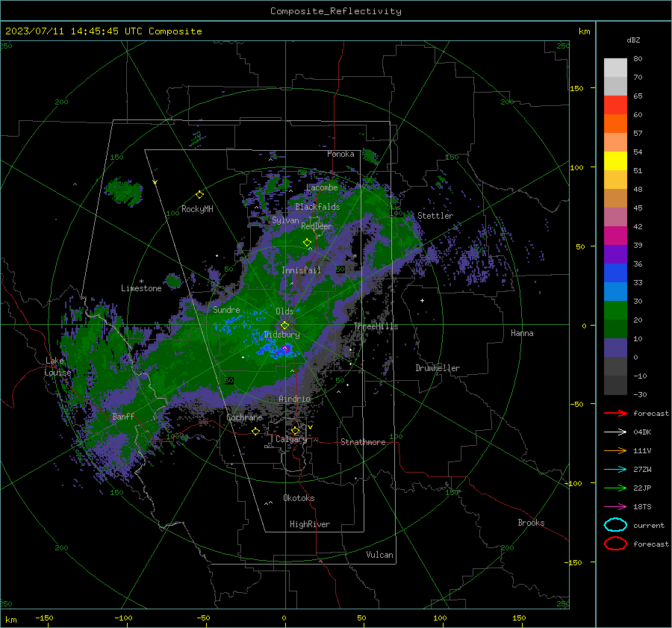Image resolution: width=672 pixels, height=628 pixels.
Task: Click the yellow diamond marker below RedDeer
Action: pos(307,243)
